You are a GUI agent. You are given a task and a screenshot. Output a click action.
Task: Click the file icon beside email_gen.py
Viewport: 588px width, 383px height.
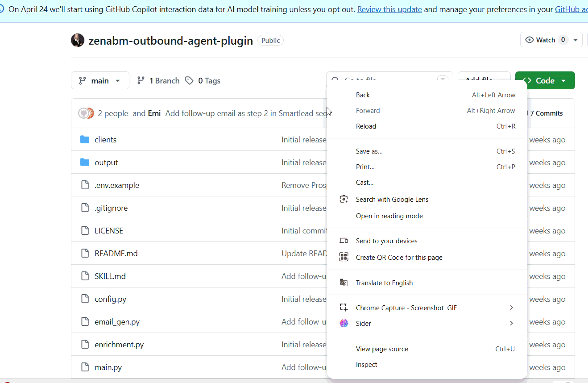click(85, 322)
